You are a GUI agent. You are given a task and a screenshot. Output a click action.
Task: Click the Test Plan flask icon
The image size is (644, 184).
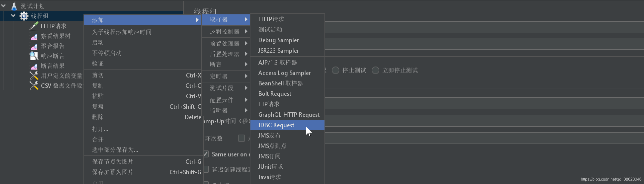coord(14,6)
